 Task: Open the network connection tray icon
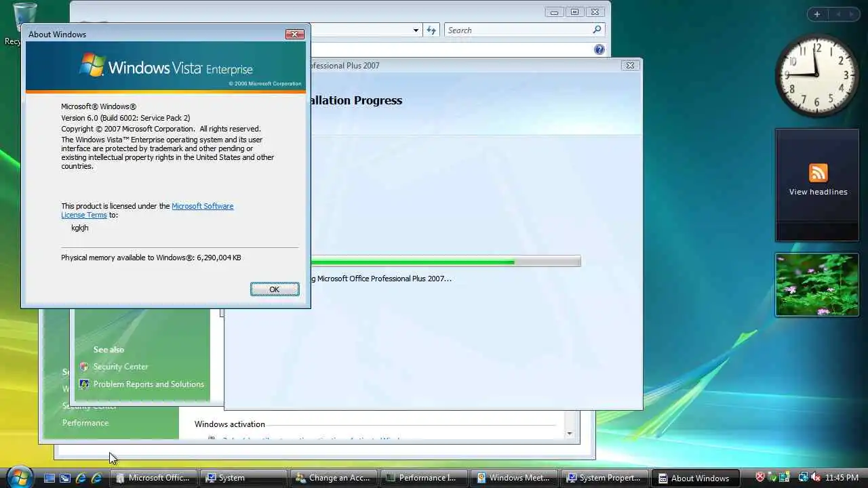tap(803, 477)
